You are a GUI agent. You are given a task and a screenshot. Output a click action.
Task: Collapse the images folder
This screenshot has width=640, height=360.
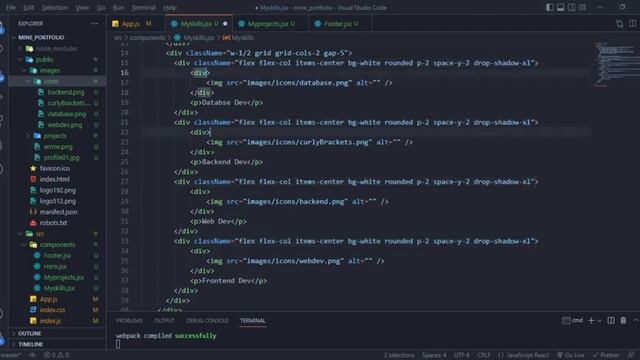50,71
